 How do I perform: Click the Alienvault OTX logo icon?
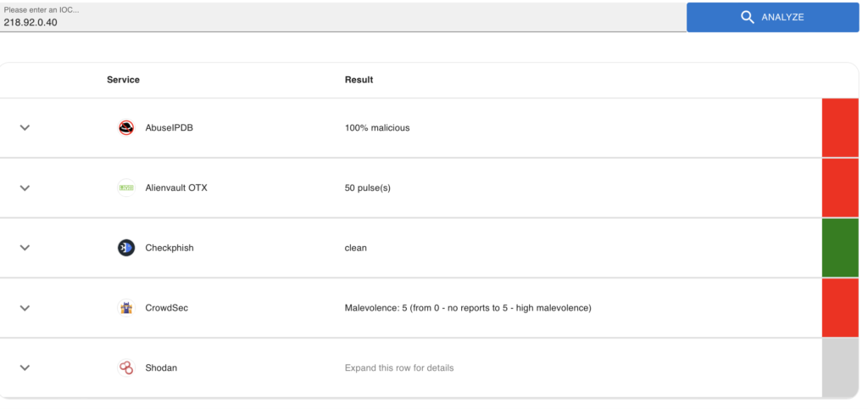[126, 188]
